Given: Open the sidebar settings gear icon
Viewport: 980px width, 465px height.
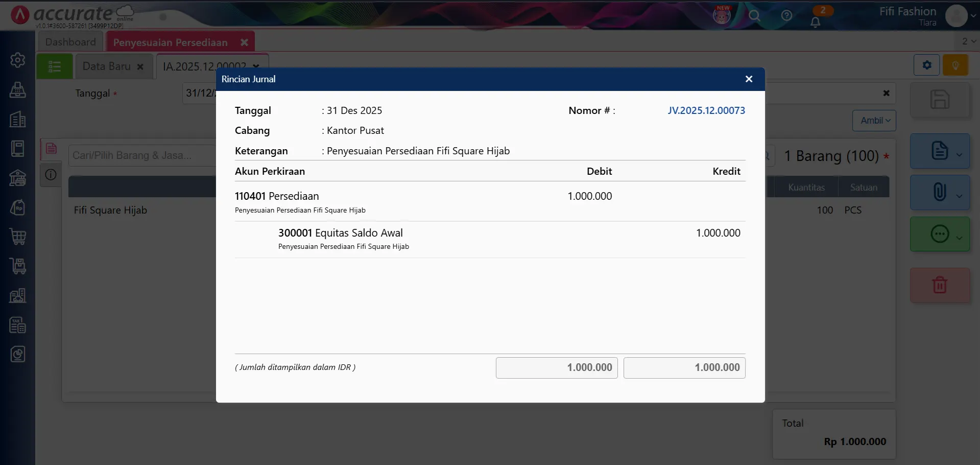Looking at the screenshot, I should tap(18, 60).
